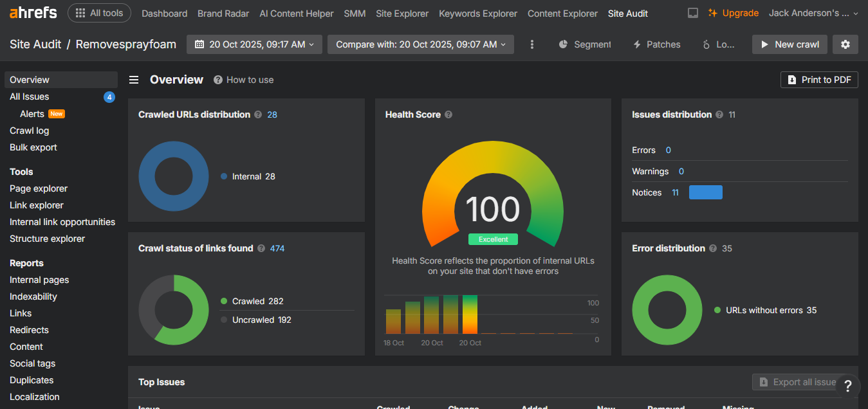
Task: Click the Errors 0 count
Action: [669, 150]
